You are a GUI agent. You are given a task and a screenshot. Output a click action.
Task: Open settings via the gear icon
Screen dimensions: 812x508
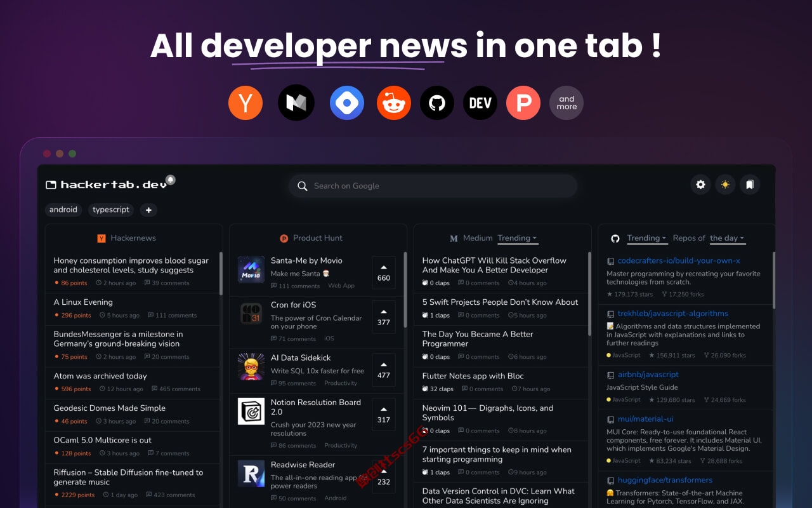coord(700,185)
